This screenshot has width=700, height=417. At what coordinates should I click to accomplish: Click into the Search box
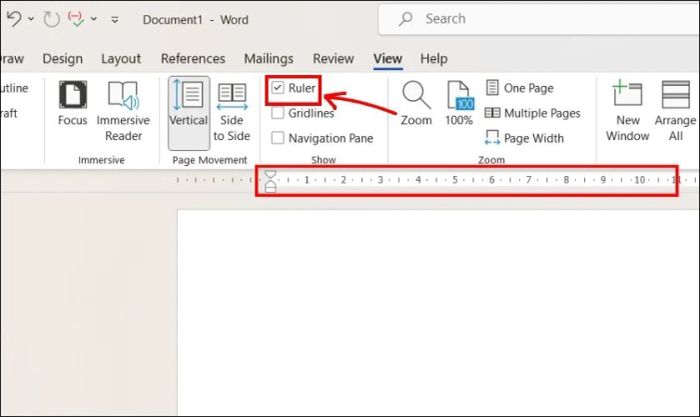coord(539,19)
